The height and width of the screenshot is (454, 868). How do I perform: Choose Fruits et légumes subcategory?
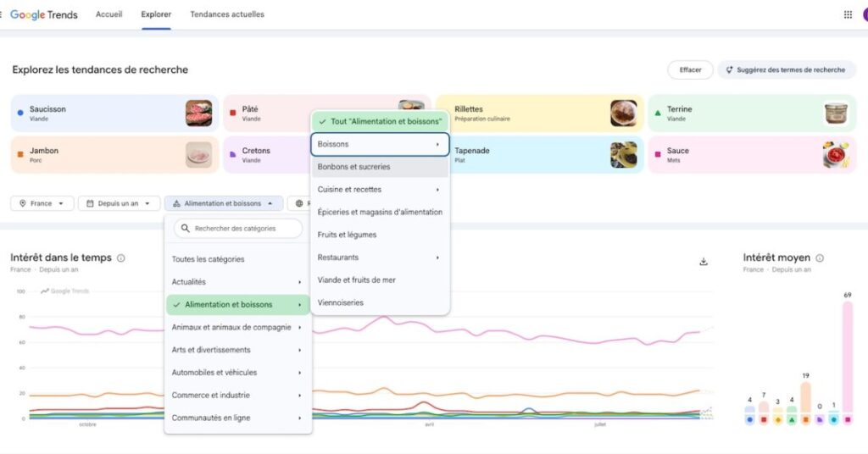380,235
